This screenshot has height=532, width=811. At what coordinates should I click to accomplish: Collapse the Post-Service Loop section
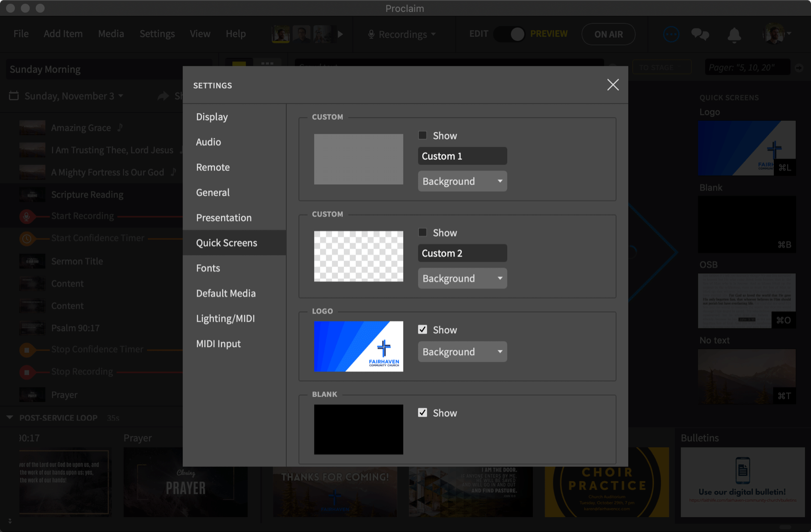(x=10, y=418)
